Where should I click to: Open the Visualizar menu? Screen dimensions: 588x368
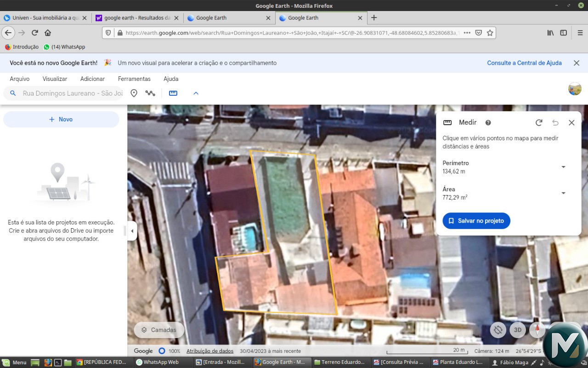(x=55, y=79)
